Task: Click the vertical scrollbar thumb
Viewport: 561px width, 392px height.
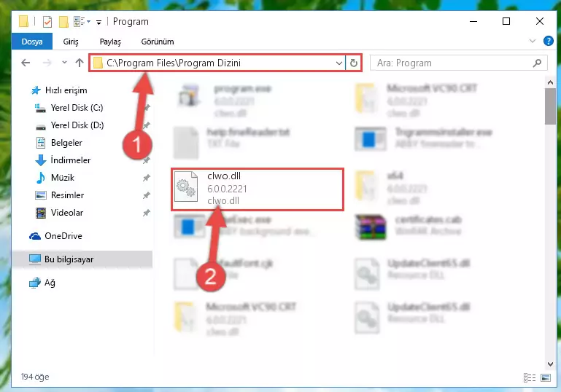Action: pyautogui.click(x=550, y=106)
